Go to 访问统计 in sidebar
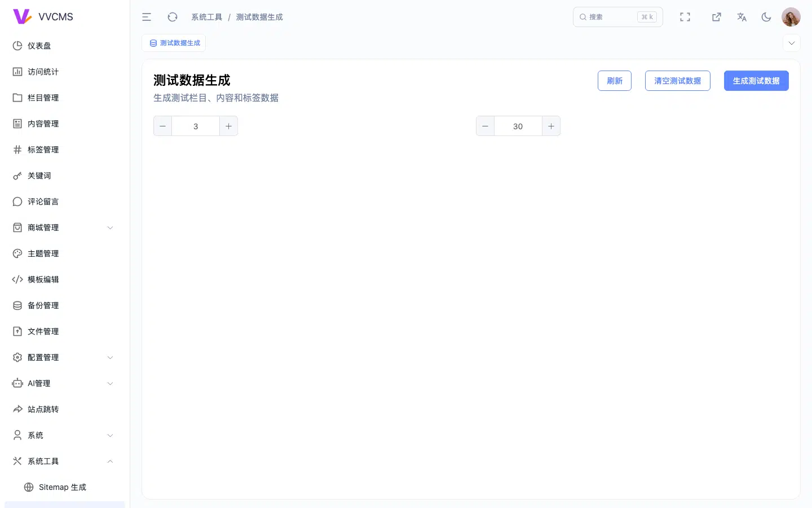The width and height of the screenshot is (812, 508). (65, 72)
